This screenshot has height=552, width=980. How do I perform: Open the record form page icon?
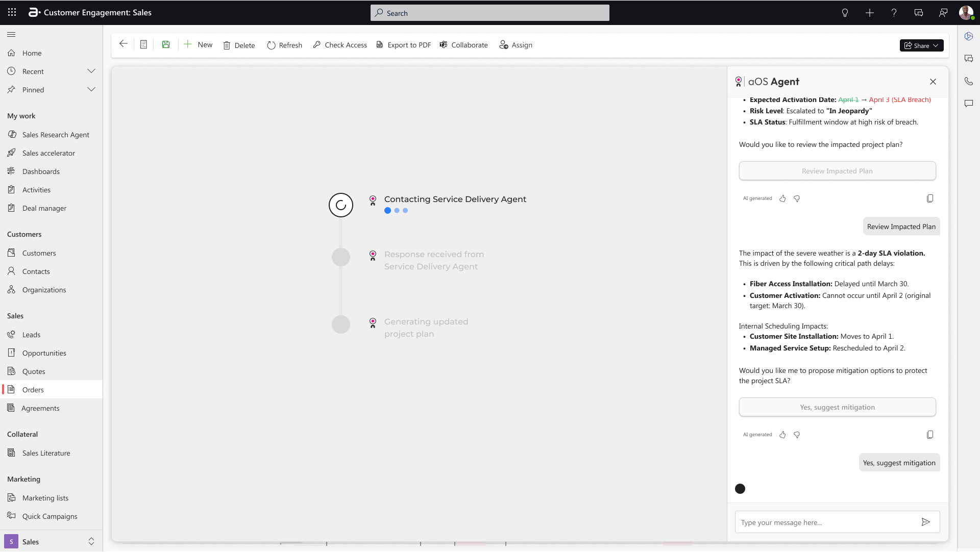[x=143, y=44]
